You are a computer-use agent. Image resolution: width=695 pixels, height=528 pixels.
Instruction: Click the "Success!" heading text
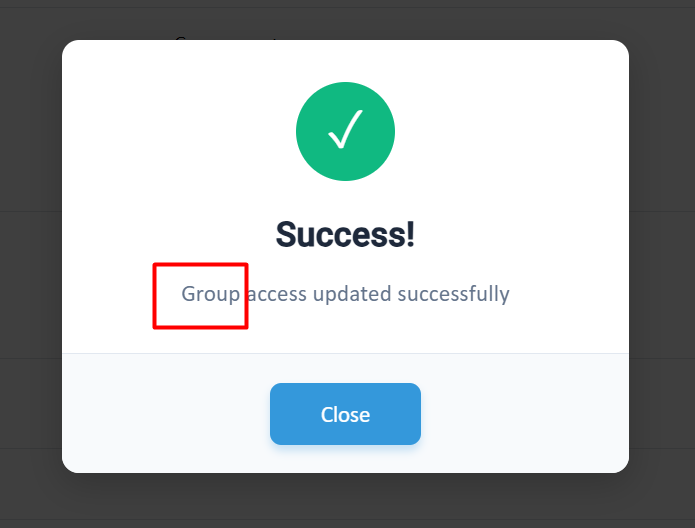(345, 234)
